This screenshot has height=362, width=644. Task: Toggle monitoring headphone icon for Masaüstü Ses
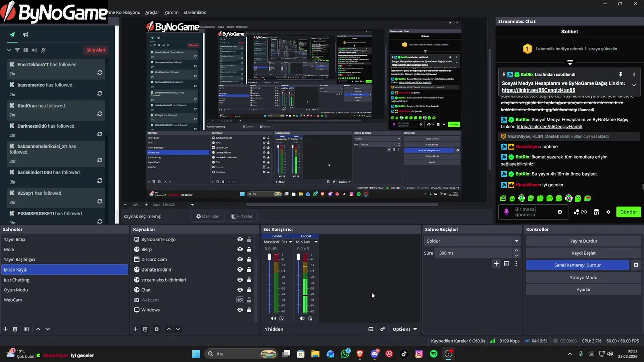281,318
